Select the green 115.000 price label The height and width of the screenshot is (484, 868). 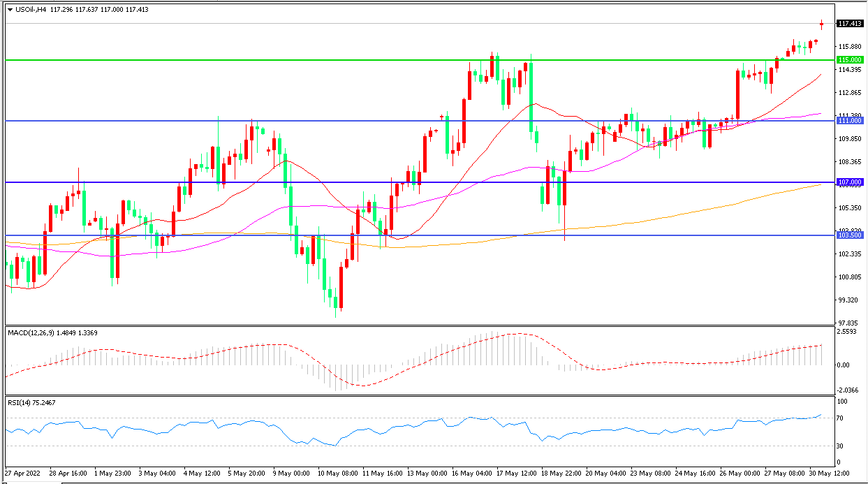click(850, 60)
